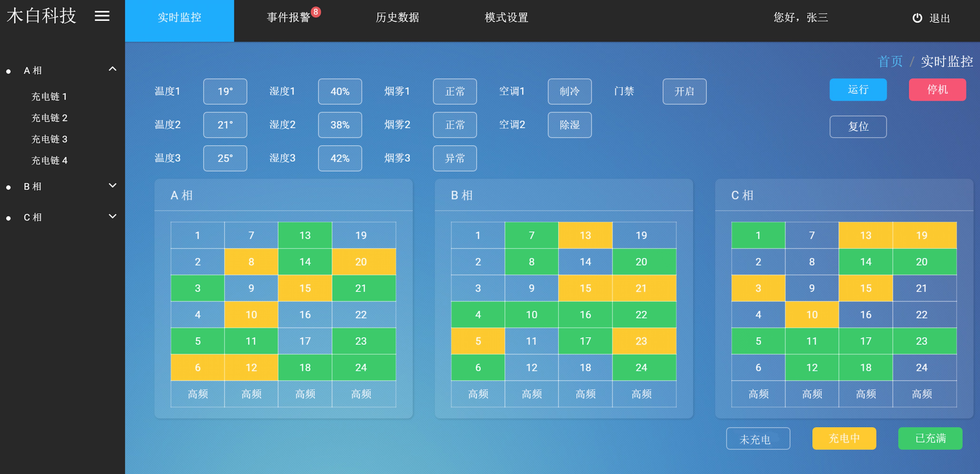Open the 模式设置 tab
Viewport: 980px width, 474px height.
pos(506,18)
